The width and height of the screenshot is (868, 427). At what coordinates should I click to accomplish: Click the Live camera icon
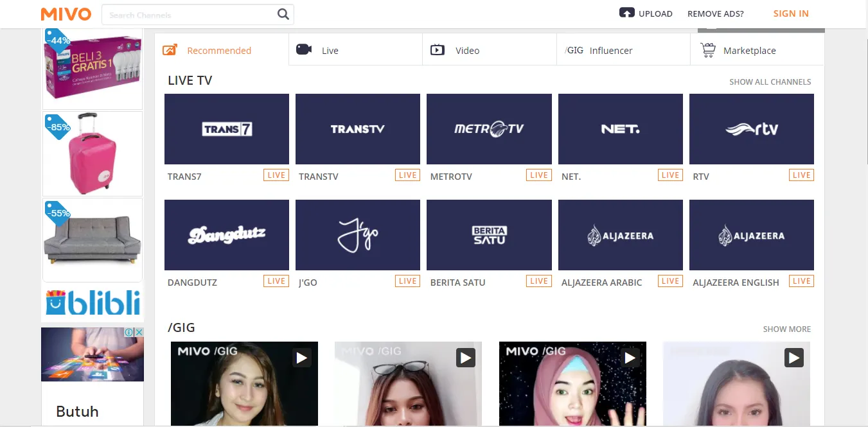point(304,50)
